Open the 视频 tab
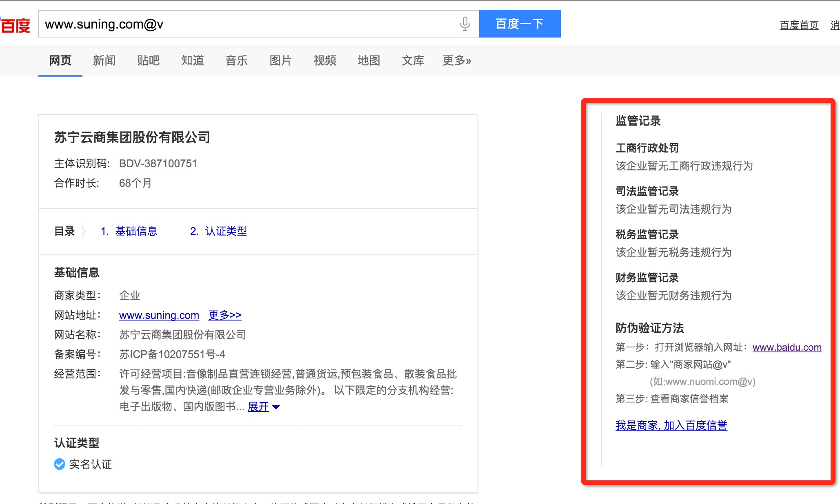 [324, 61]
